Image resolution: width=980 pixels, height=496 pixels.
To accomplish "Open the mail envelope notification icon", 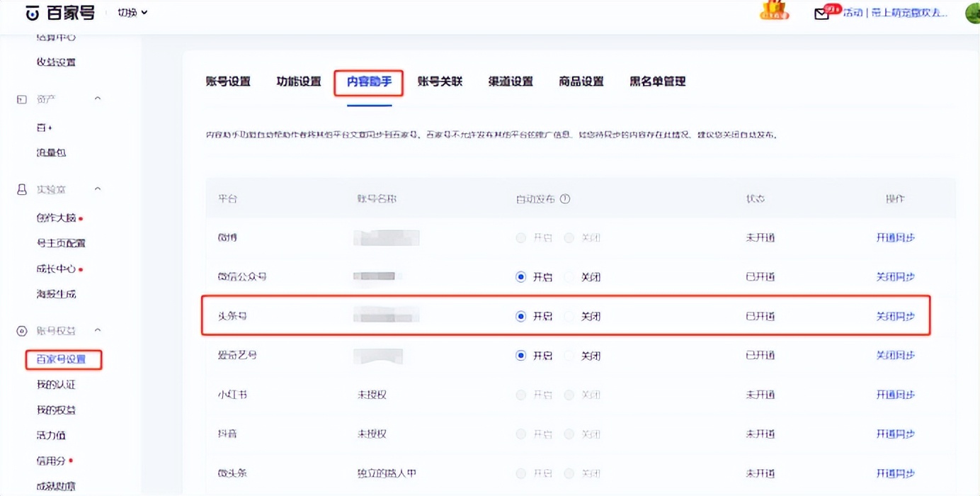I will coord(821,13).
